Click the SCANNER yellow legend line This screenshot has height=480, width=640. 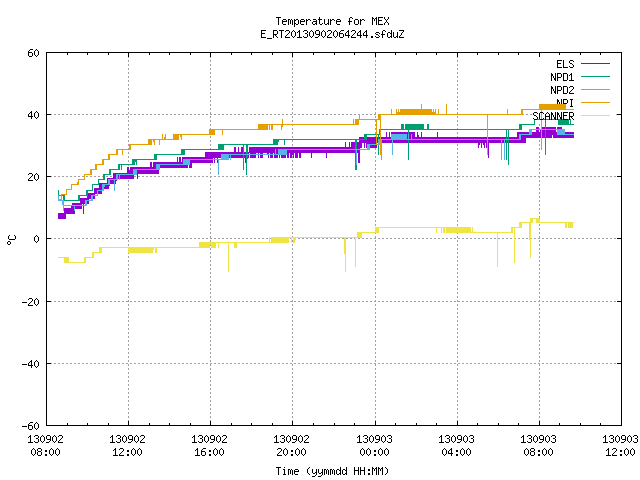coord(596,116)
